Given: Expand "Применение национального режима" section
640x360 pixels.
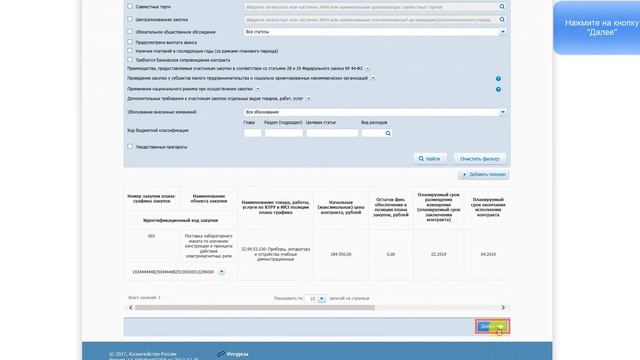Looking at the screenshot, I should (258, 89).
